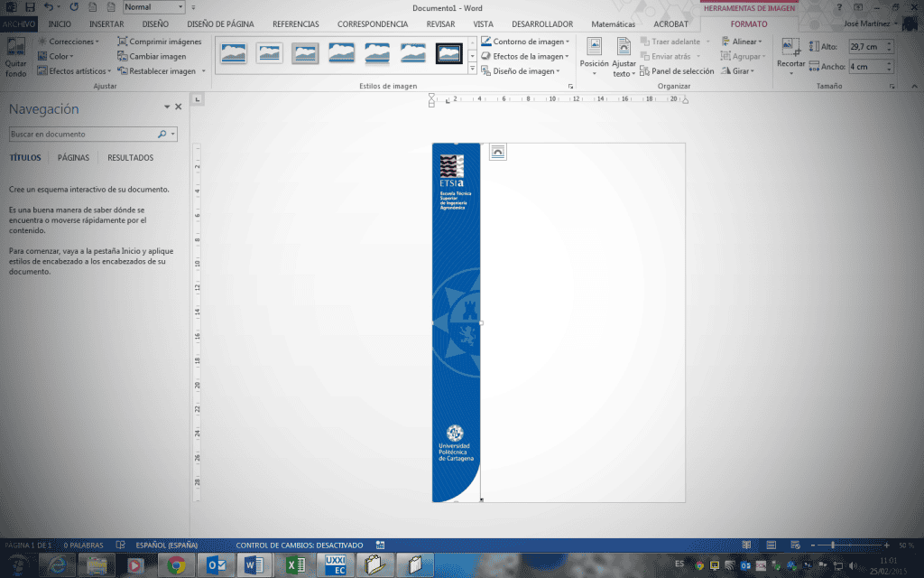The width and height of the screenshot is (924, 578).
Task: Open the UXXI EC taskbar app
Action: [x=336, y=565]
